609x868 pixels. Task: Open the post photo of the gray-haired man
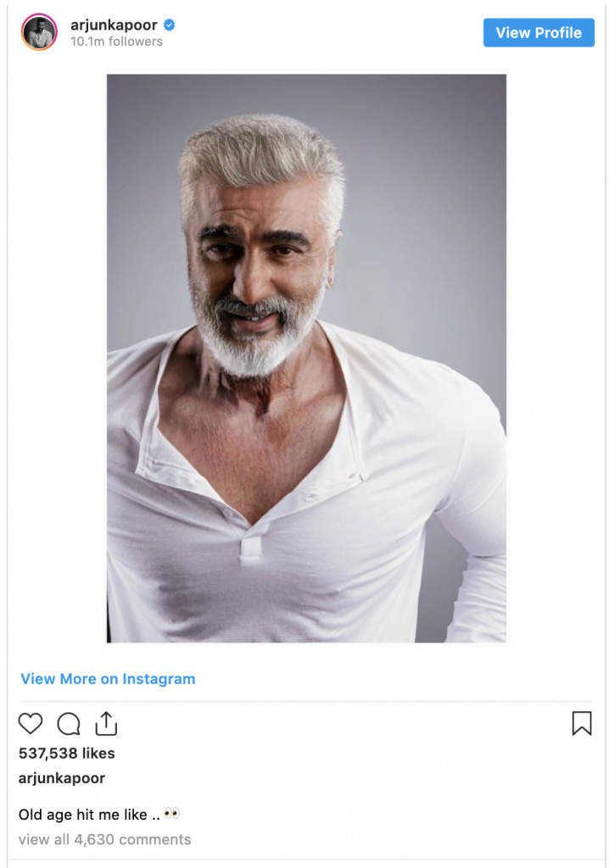coord(306,359)
